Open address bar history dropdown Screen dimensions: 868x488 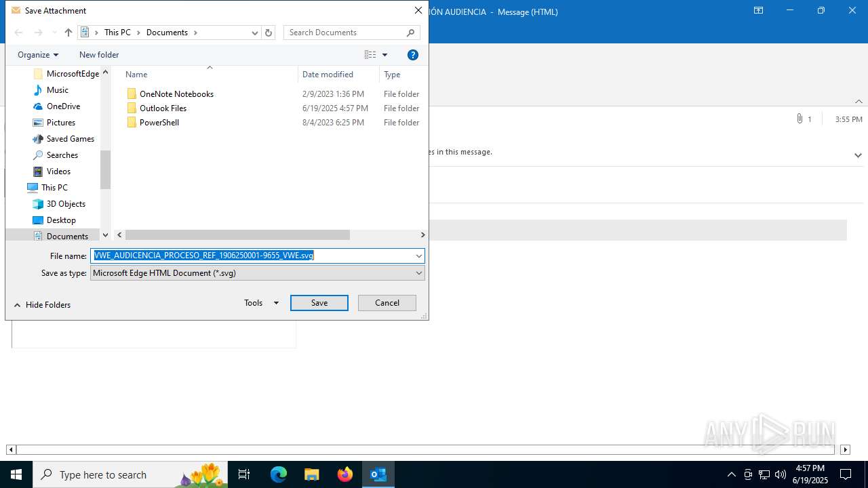click(x=255, y=33)
